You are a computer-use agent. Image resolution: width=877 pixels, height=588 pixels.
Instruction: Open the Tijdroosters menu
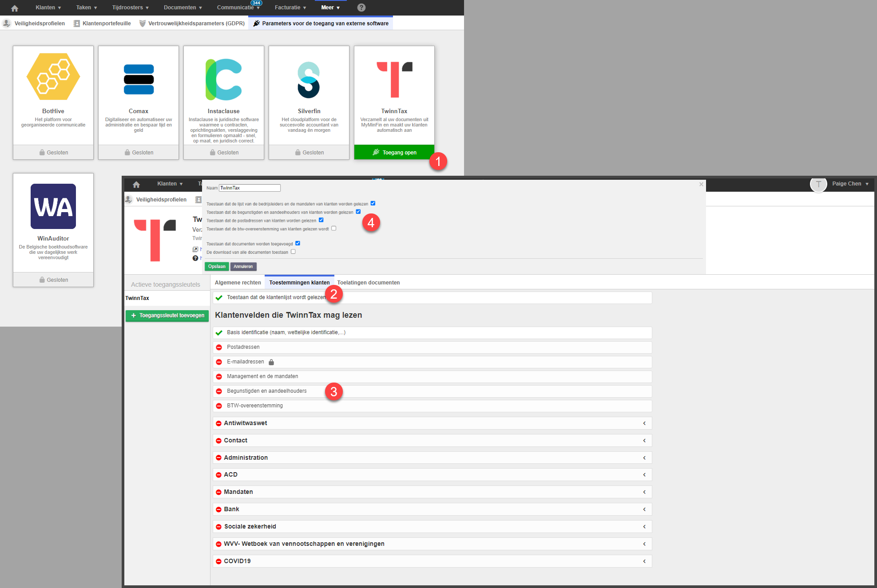click(x=131, y=8)
